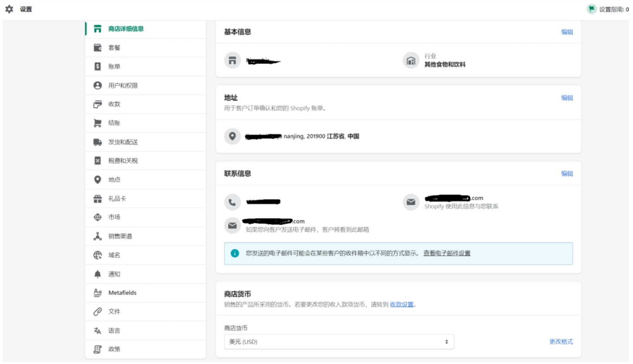Click the notifications bell icon in sidebar
Viewport: 633px width, 364px height.
97,274
